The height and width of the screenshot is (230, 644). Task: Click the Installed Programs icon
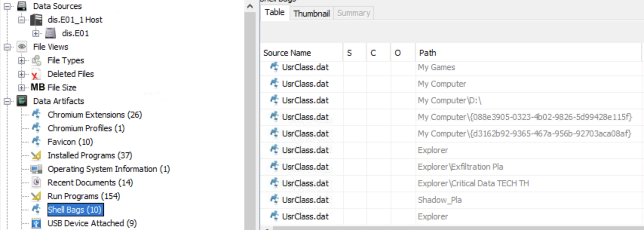(36, 155)
